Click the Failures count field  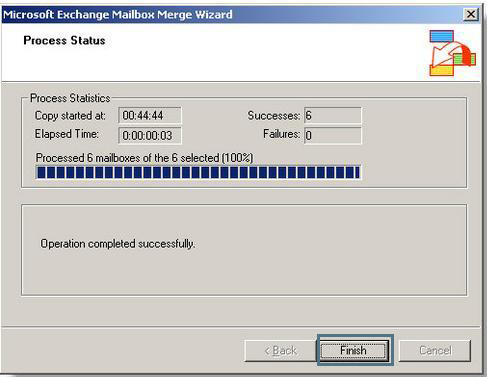click(333, 135)
